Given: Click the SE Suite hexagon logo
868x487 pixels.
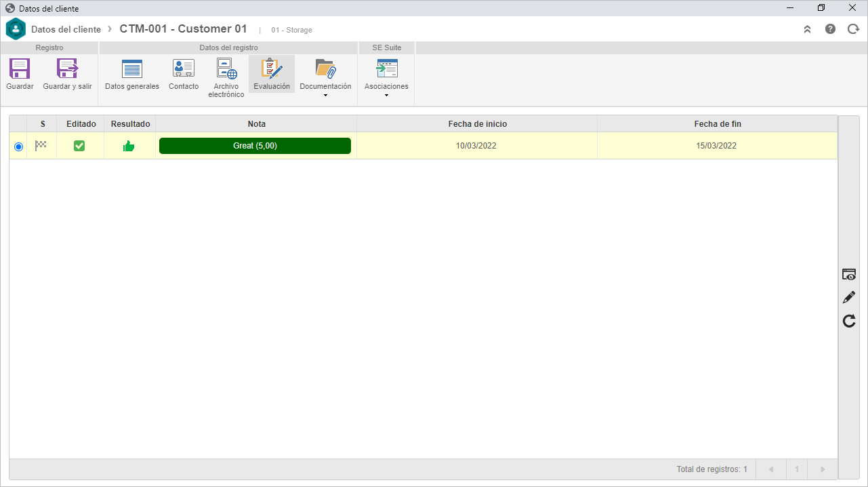Looking at the screenshot, I should 16,29.
